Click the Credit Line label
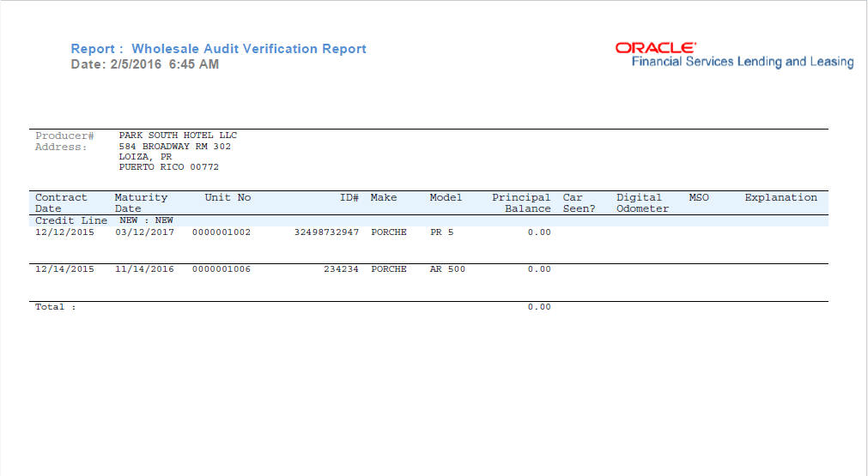The image size is (868, 476). click(71, 220)
